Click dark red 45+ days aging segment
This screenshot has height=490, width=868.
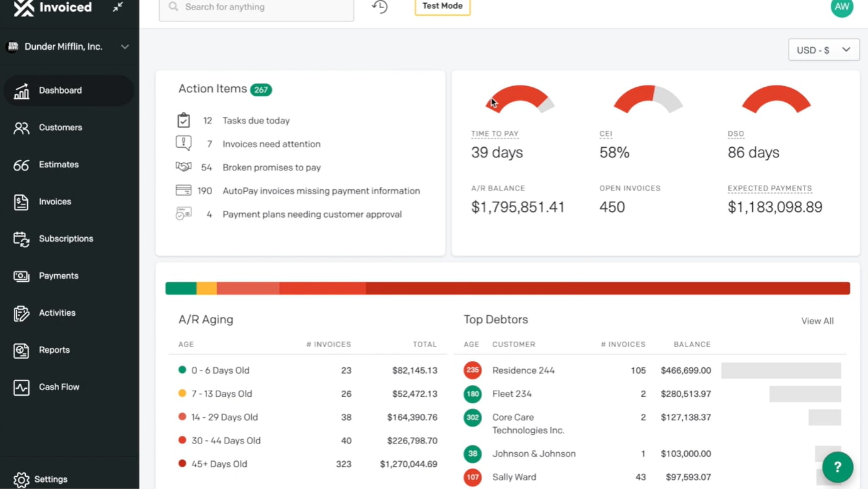point(608,288)
